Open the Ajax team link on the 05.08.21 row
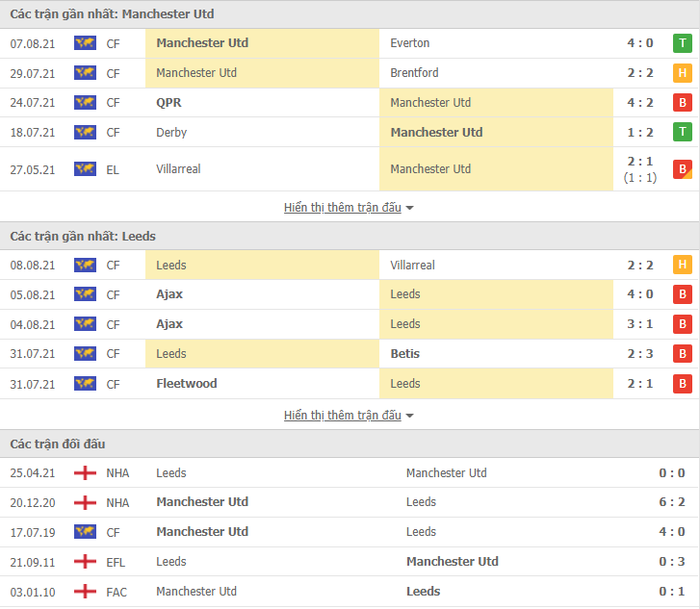 tap(169, 294)
